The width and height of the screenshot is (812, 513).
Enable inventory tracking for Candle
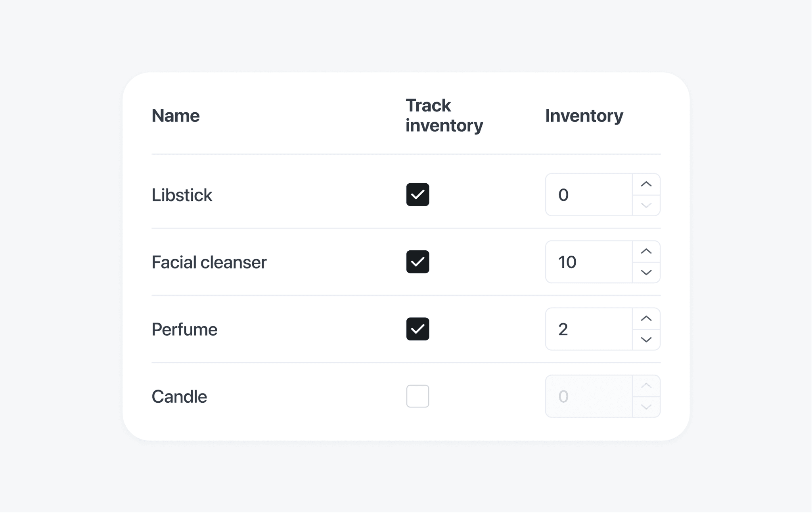coord(417,396)
